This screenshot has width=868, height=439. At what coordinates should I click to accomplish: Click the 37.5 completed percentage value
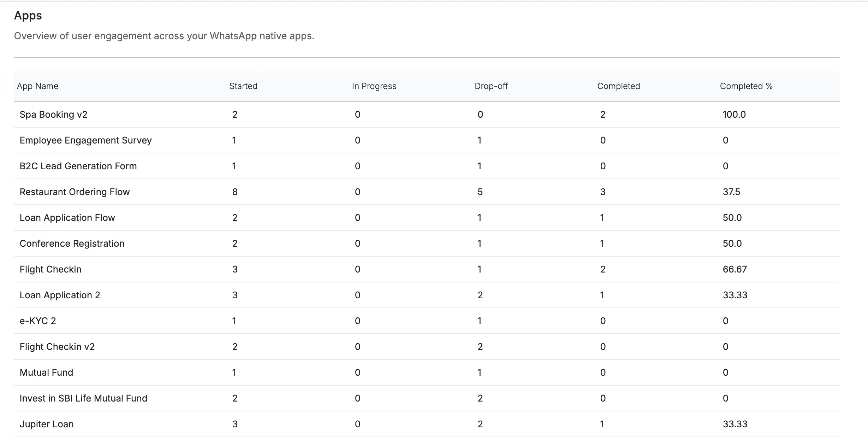[731, 192]
